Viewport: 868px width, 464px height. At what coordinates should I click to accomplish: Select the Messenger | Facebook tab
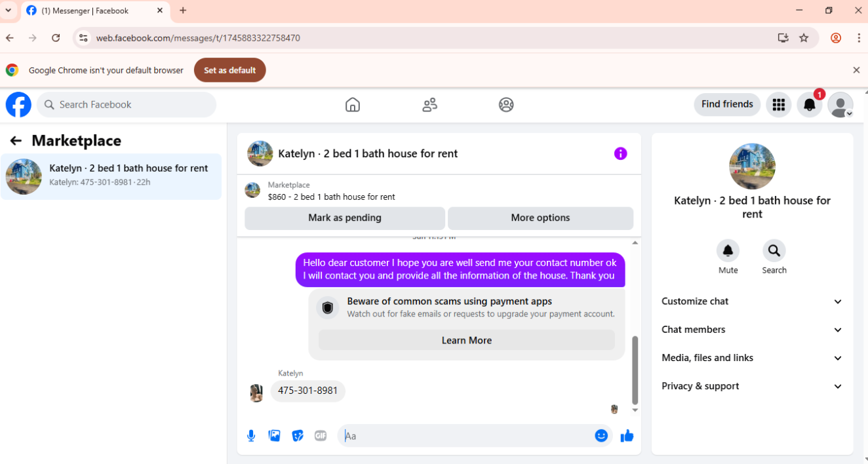tap(96, 10)
